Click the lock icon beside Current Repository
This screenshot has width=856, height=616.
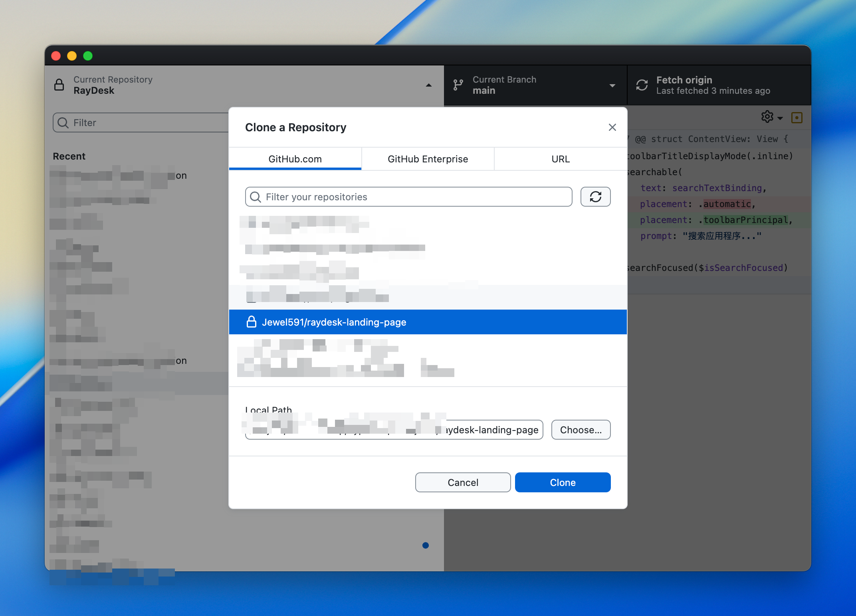[x=59, y=85]
